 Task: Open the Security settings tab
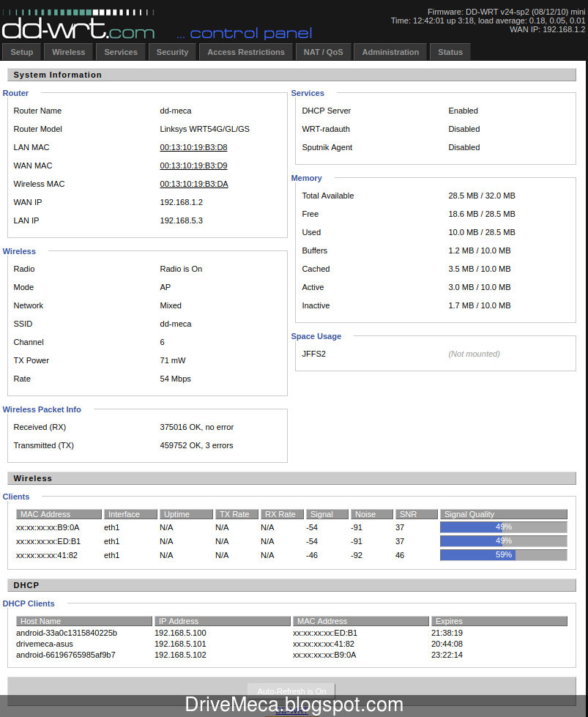click(172, 51)
